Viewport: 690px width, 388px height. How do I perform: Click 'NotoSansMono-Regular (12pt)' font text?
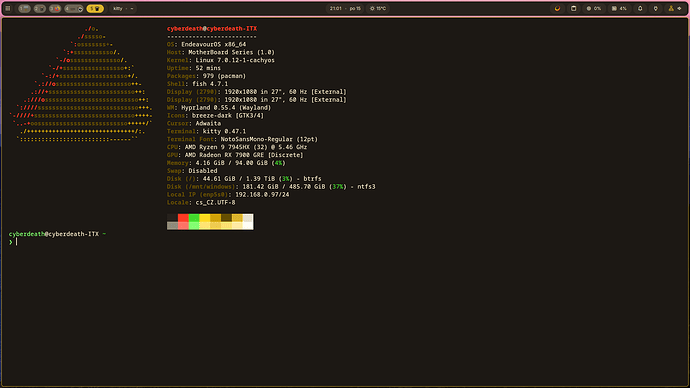click(x=269, y=139)
